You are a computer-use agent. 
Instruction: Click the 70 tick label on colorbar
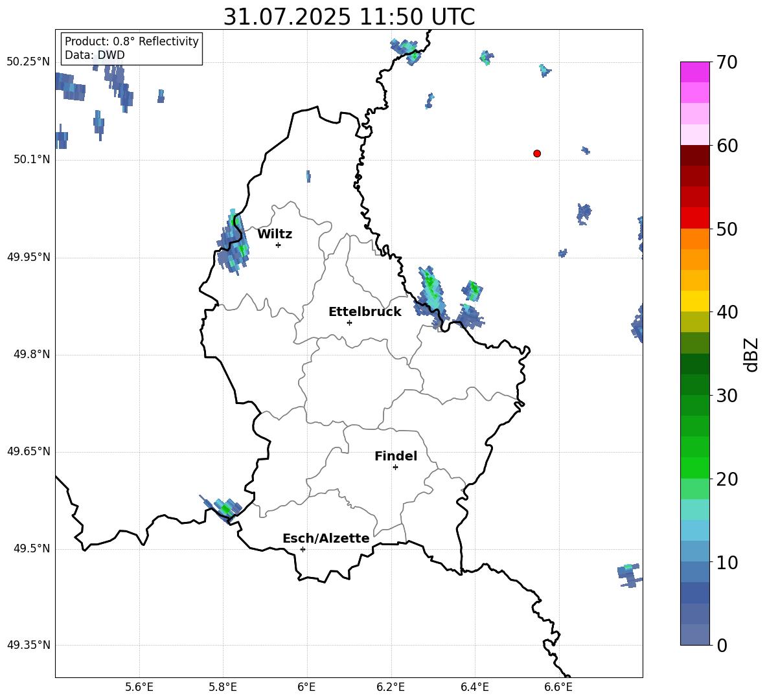[727, 62]
